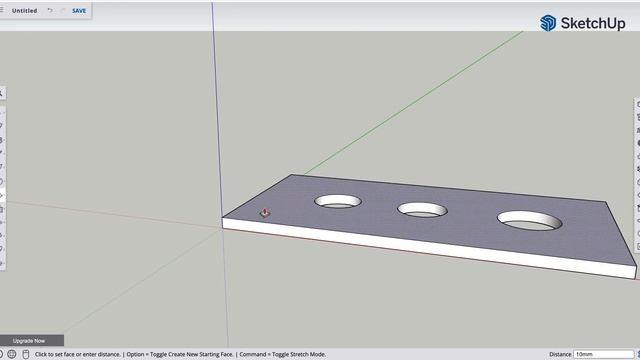Viewport: 640px width, 360px height.
Task: Open the language globe icon
Action: pos(12,354)
